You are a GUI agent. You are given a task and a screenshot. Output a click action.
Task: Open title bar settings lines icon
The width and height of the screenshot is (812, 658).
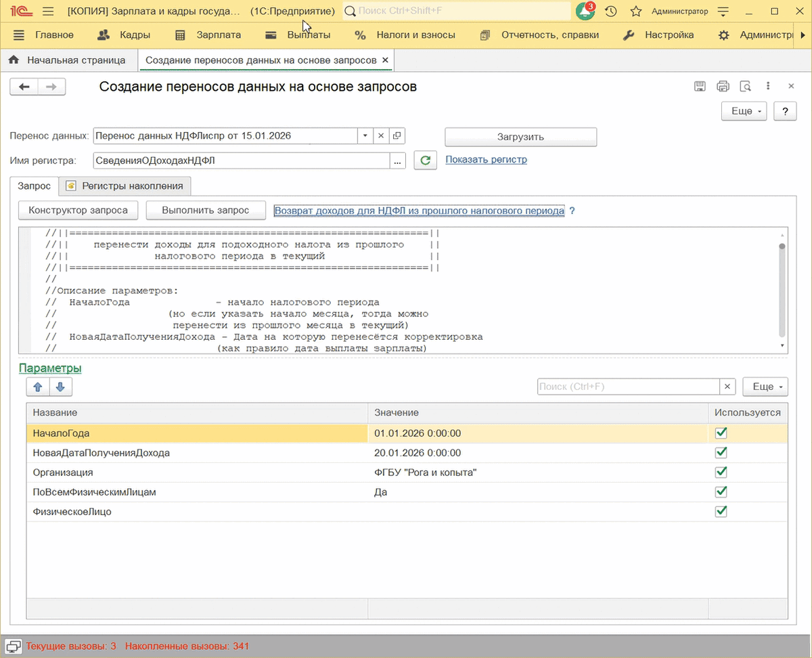click(723, 12)
